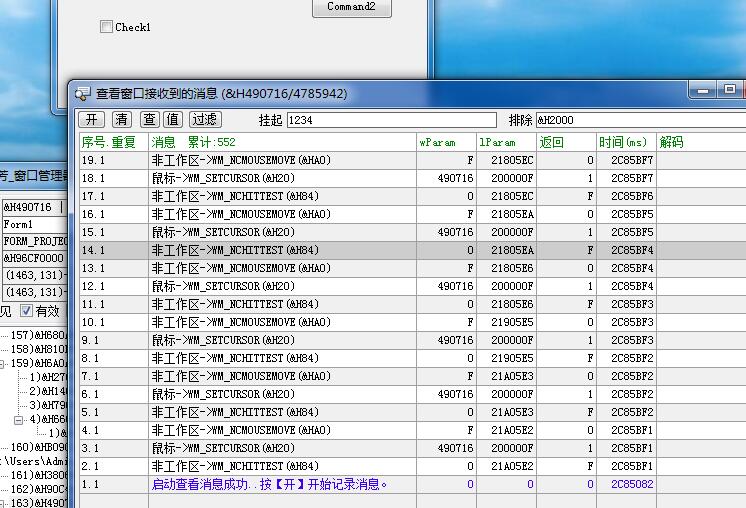Image resolution: width=746 pixels, height=508 pixels.
Task: Select highlighted row 14.1 WM_NCHITTEST
Action: coord(412,250)
